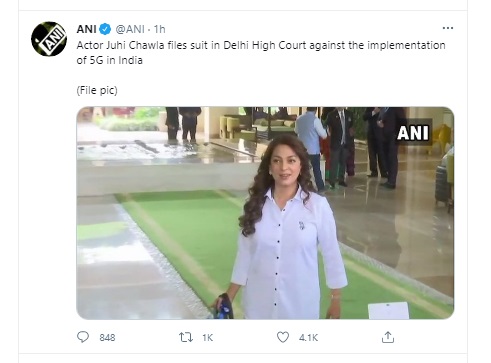
Task: Open the @ANI handle link
Action: click(x=130, y=29)
